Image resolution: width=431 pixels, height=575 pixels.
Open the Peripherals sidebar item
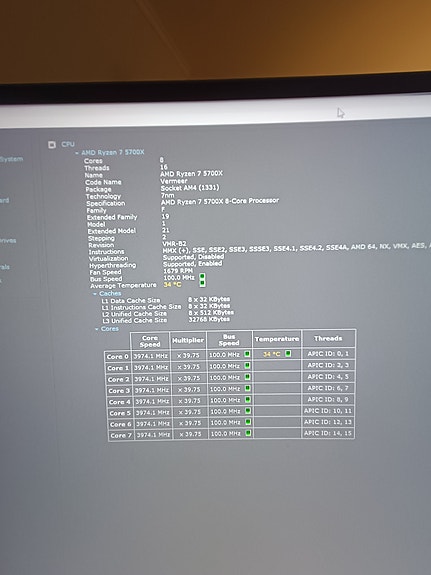coord(5,267)
